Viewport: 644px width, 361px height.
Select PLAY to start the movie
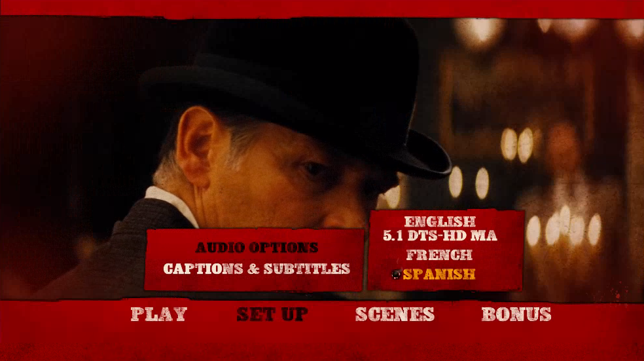pos(159,314)
